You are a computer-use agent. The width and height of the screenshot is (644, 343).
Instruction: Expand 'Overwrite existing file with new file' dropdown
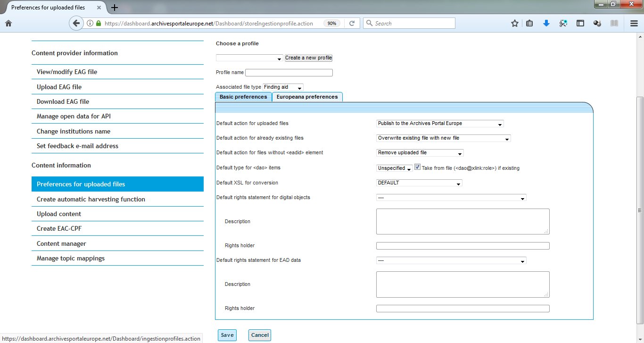pos(443,138)
